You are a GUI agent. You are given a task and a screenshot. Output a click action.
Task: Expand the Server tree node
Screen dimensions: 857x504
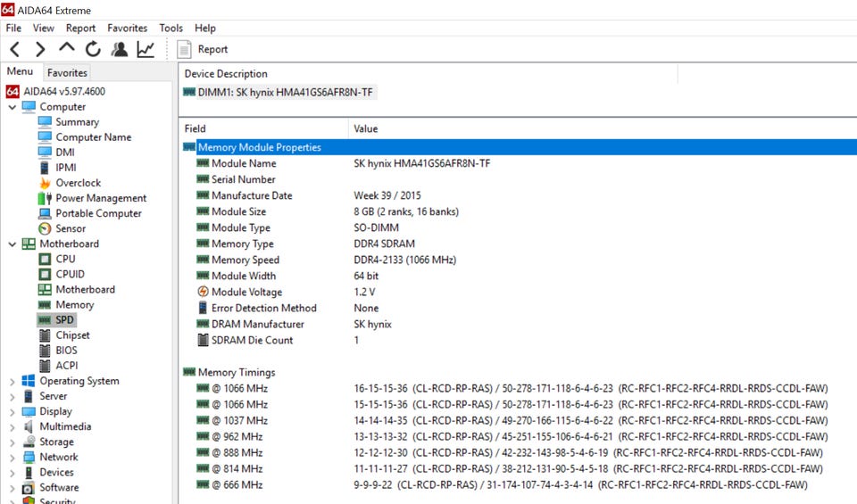coord(12,396)
